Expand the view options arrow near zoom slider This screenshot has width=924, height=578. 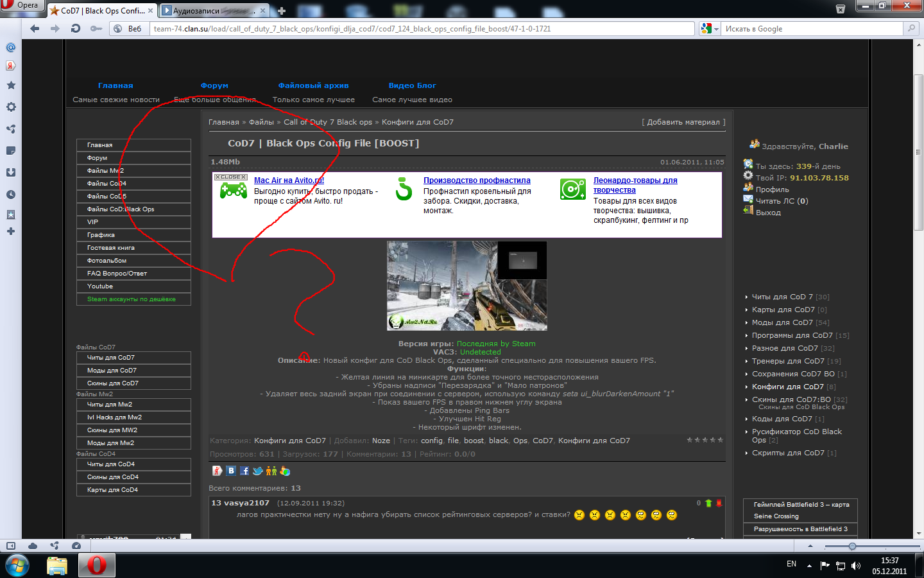pyautogui.click(x=810, y=547)
